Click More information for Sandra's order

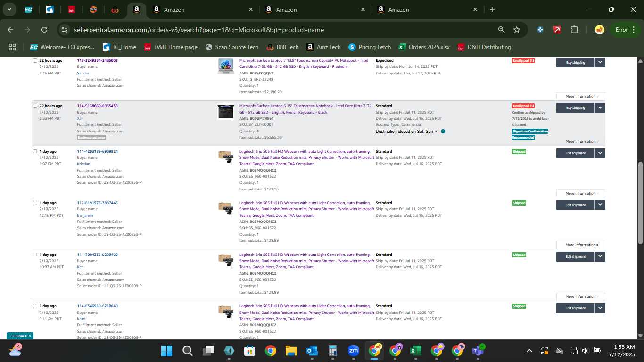click(x=581, y=96)
